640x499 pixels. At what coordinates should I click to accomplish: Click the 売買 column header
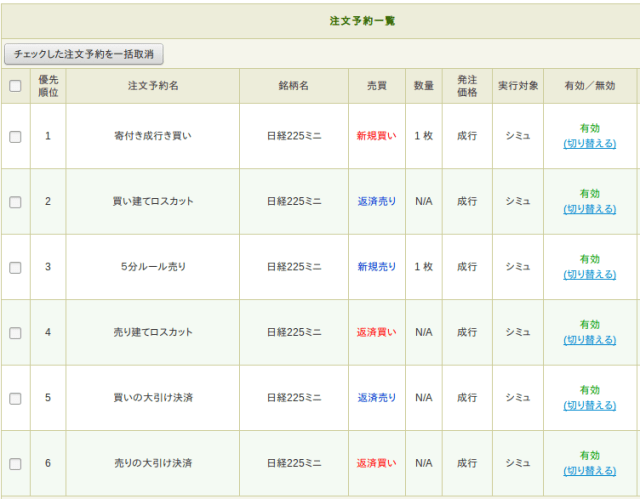click(376, 86)
